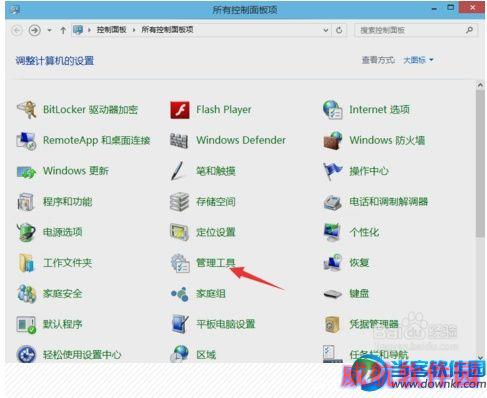
Task: Open the Windows 防火墙 icon
Action: point(333,140)
